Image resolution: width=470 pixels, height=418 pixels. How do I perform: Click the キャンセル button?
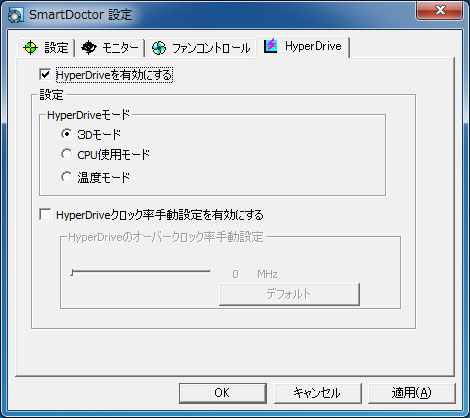[318, 393]
